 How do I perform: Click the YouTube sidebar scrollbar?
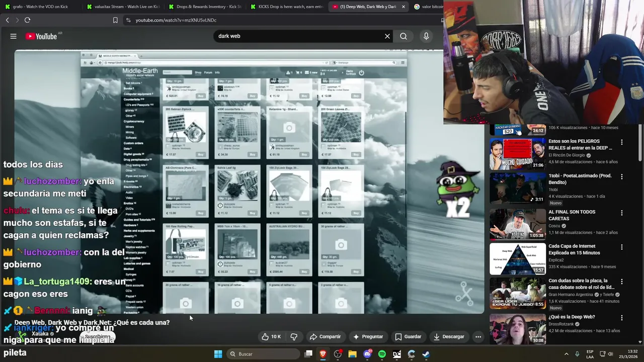[x=640, y=143]
